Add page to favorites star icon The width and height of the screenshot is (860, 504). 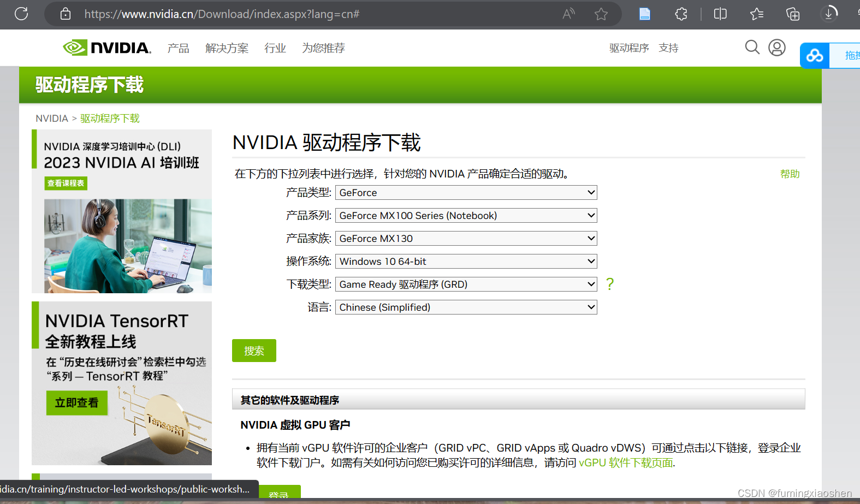coord(601,14)
